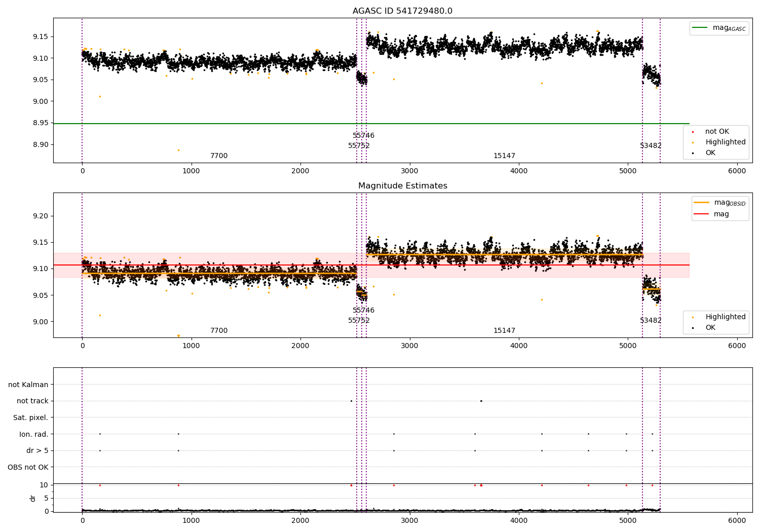Click the "not track" row label
This screenshot has width=760, height=532.
32,401
